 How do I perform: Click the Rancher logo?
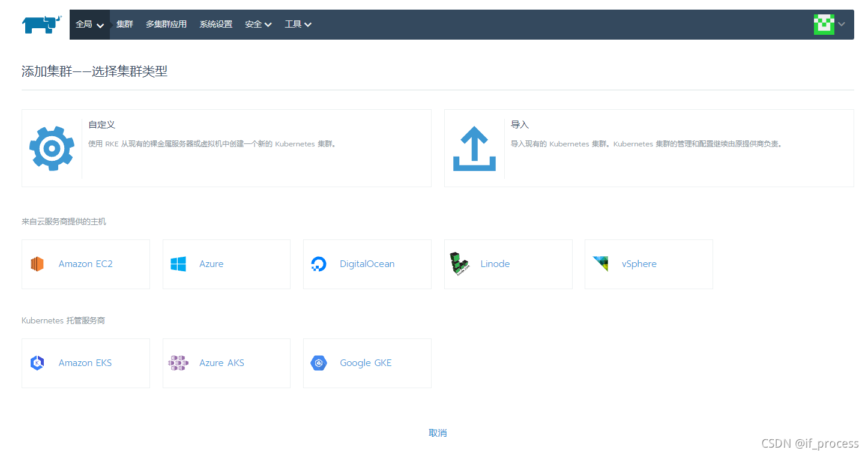tap(42, 25)
